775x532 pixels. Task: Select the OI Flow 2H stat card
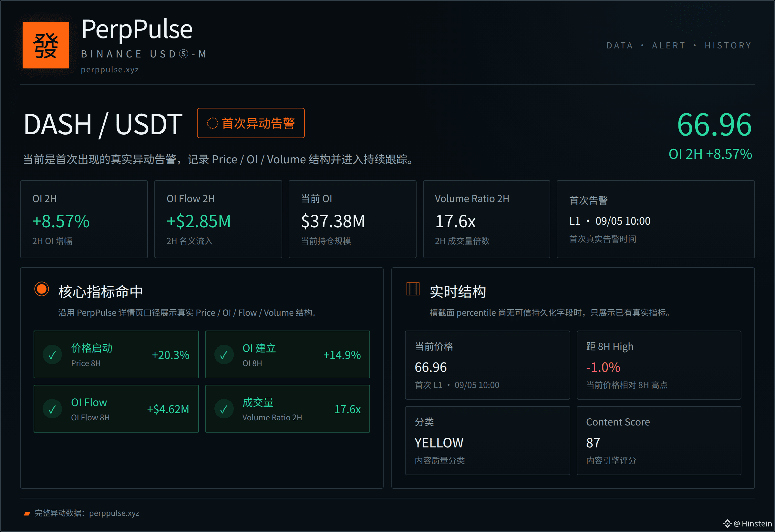(218, 219)
